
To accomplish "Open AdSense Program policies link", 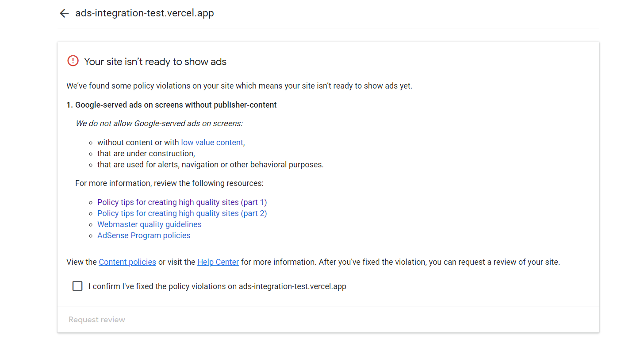I will point(144,236).
